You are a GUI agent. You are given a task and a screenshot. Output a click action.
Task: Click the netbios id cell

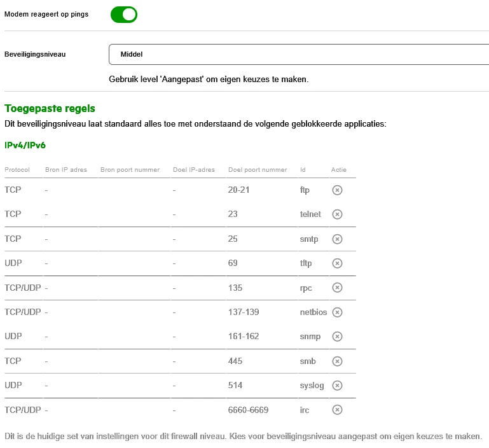[313, 312]
